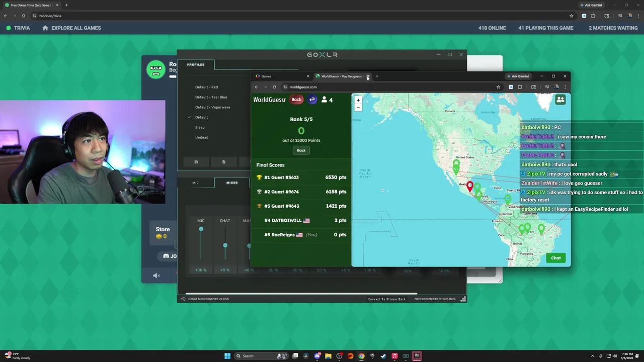
Task: Open the green Chat button on map
Action: 555,258
